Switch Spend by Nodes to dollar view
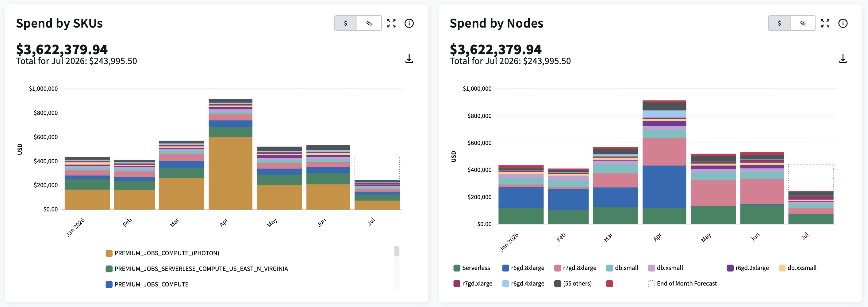 779,23
